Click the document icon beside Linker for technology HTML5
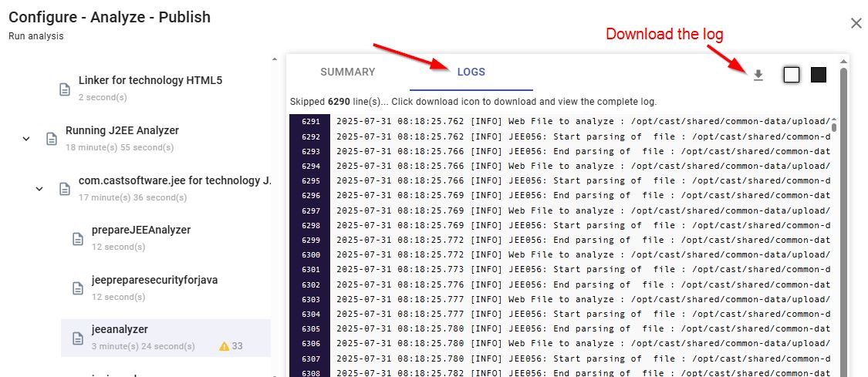 [x=65, y=89]
